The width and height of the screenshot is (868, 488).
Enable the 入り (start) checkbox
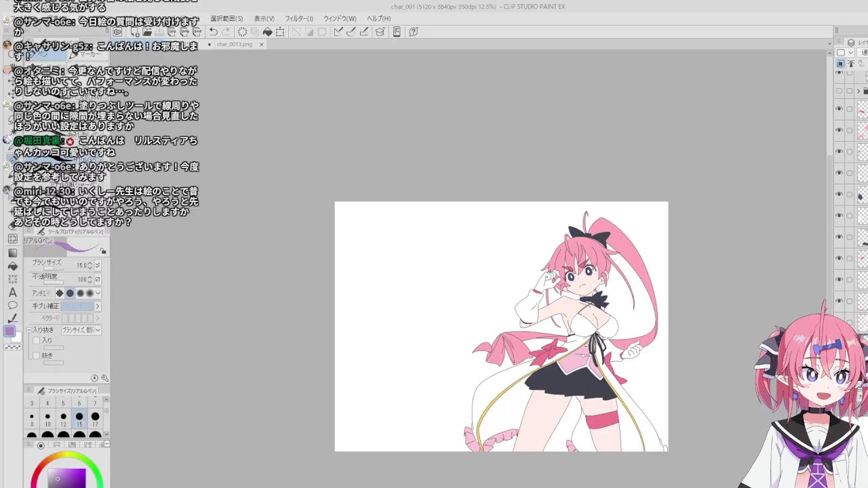coord(37,341)
